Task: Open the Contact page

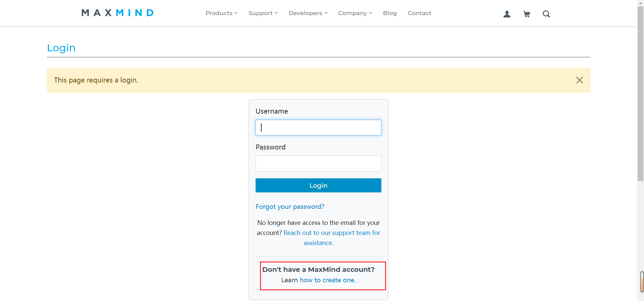Action: 419,13
